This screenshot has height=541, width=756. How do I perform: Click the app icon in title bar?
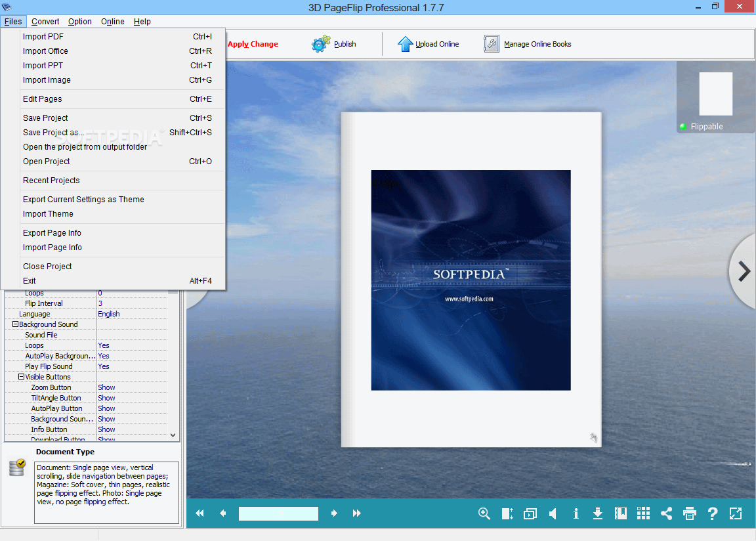coord(7,7)
